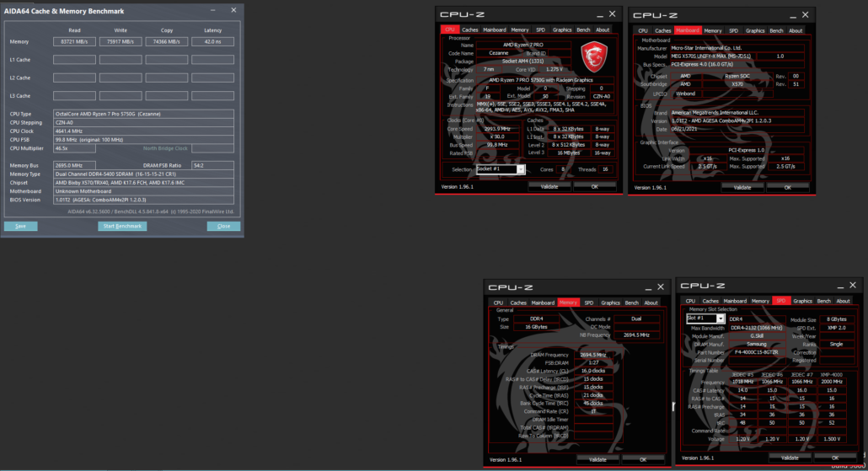Open the Slot #1 memory slot dropdown
This screenshot has width=868, height=471.
tap(720, 318)
